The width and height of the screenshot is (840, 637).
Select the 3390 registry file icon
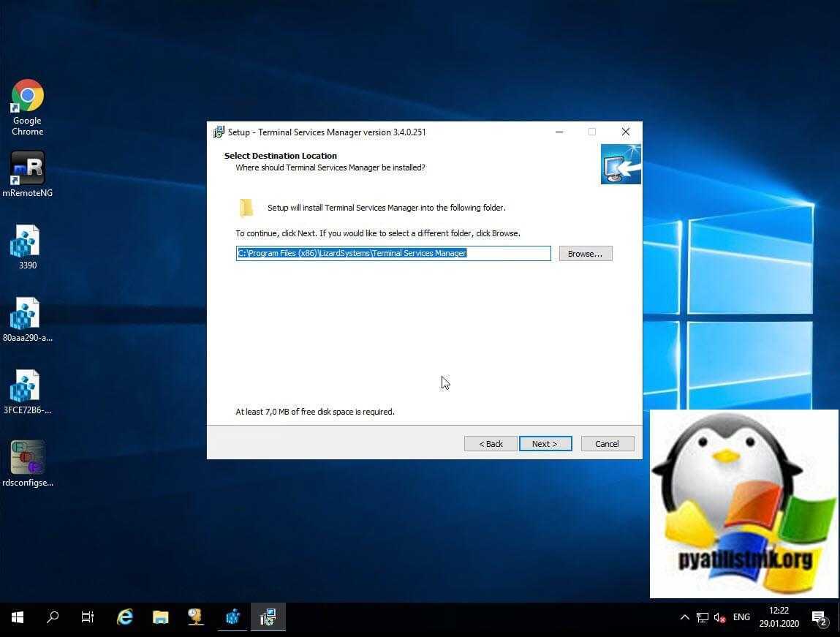pos(27,247)
